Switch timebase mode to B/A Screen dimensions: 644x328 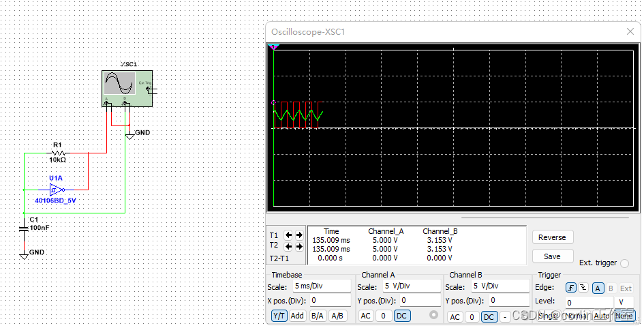(317, 316)
